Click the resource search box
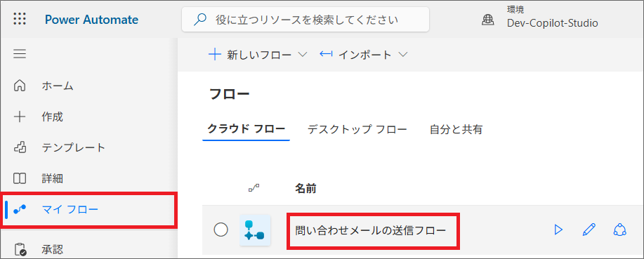The width and height of the screenshot is (644, 259). click(305, 19)
